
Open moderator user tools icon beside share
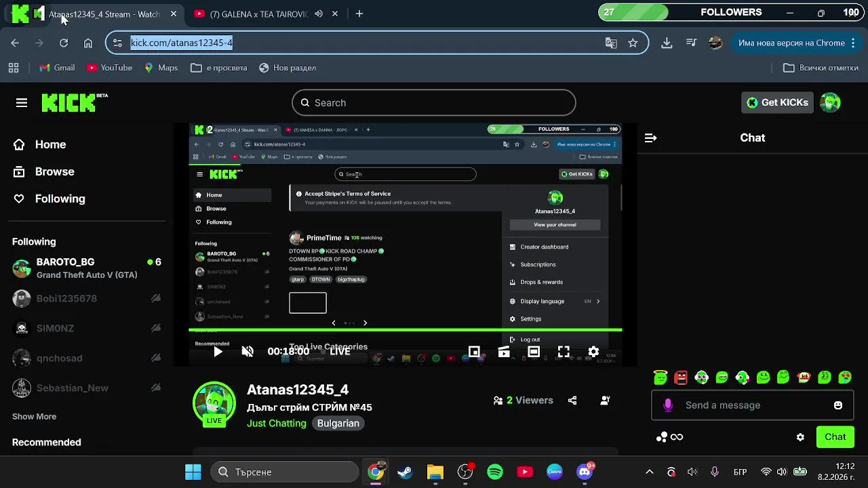click(x=605, y=401)
